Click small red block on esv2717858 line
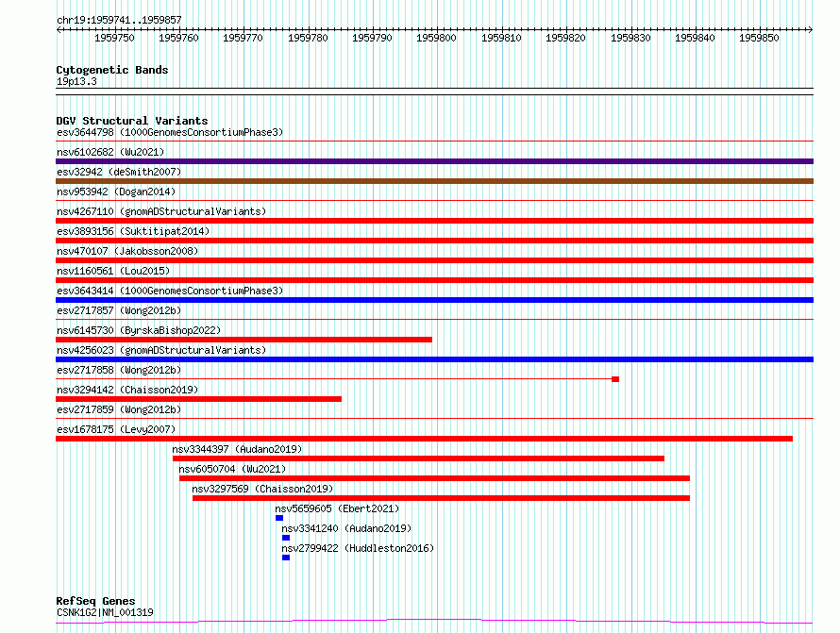The width and height of the screenshot is (840, 633). [615, 379]
